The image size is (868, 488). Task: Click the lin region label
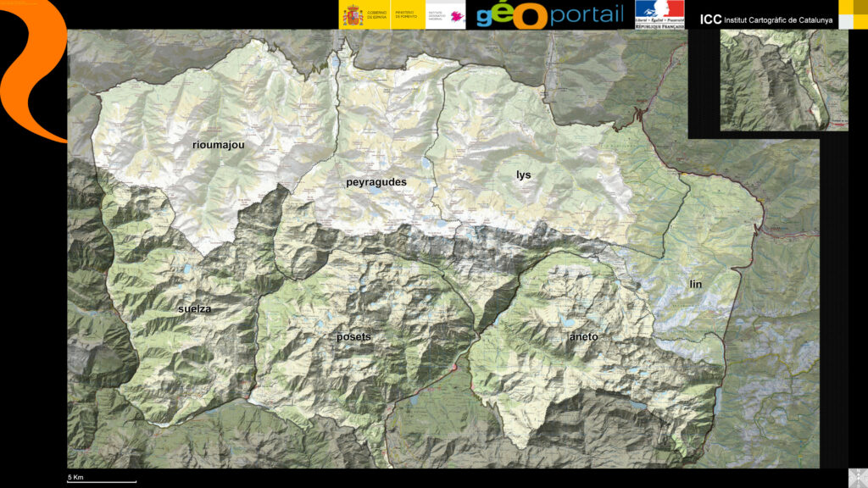696,284
